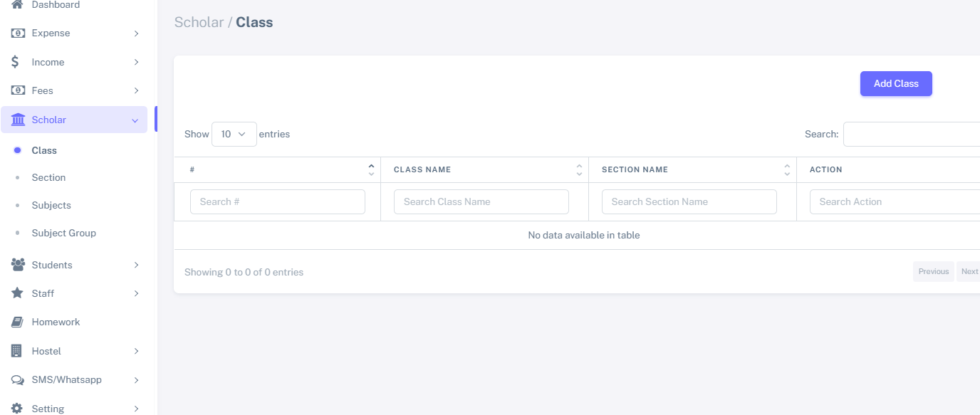Image resolution: width=980 pixels, height=415 pixels.
Task: Click the Hostel building icon
Action: click(17, 351)
